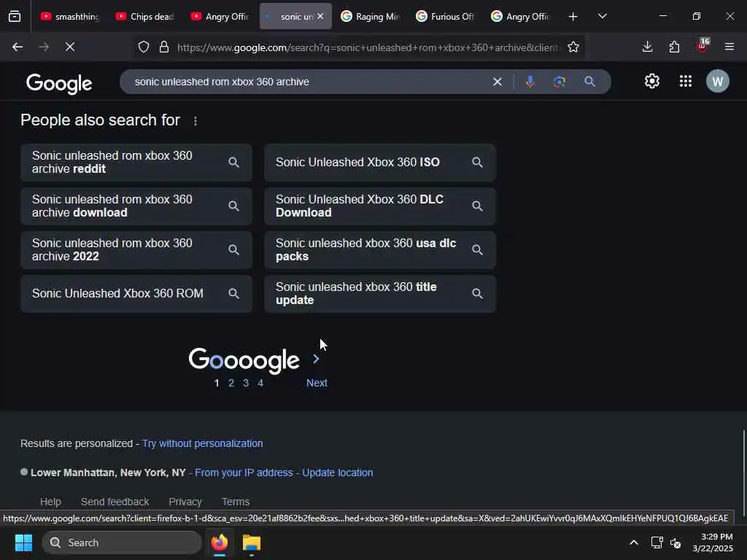
Task: Open Terms footer link
Action: click(236, 502)
